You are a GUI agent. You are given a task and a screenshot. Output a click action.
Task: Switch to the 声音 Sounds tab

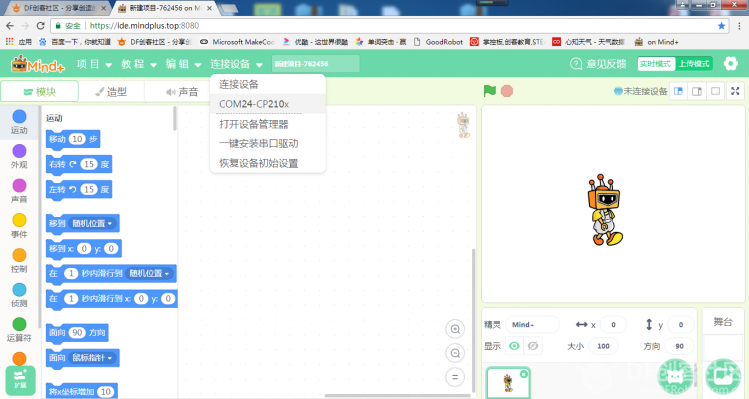182,91
